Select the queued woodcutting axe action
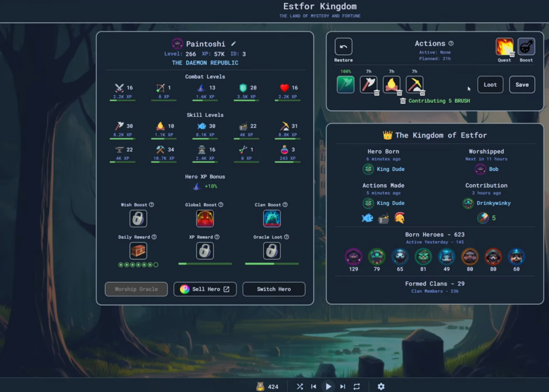Screen dimensions: 549x392 click(x=368, y=84)
